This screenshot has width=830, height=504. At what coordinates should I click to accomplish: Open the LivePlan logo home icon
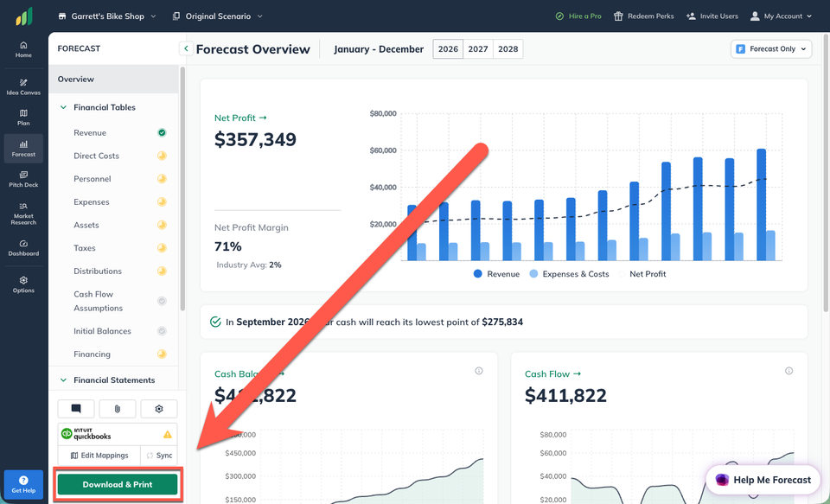pyautogui.click(x=24, y=16)
